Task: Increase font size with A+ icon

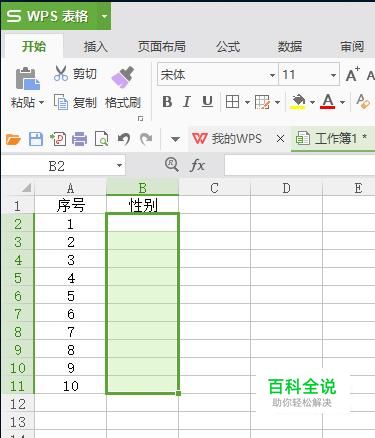Action: click(352, 74)
